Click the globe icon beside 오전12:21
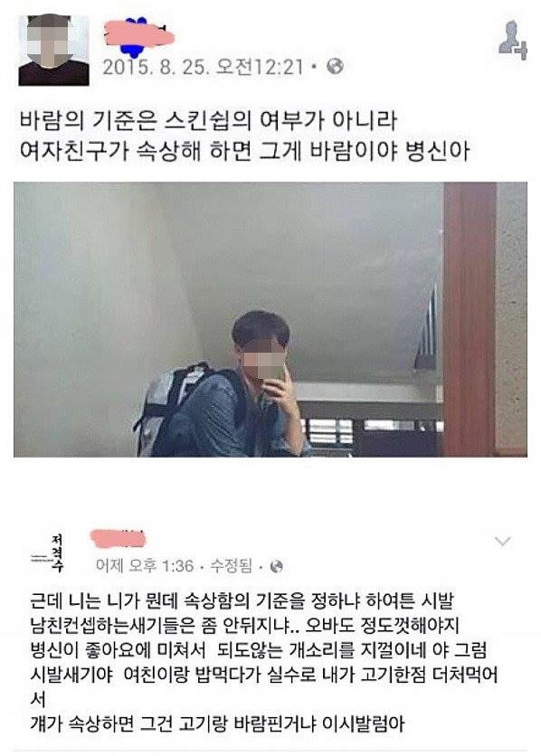Screen dimensions: 541x756 [x=335, y=66]
